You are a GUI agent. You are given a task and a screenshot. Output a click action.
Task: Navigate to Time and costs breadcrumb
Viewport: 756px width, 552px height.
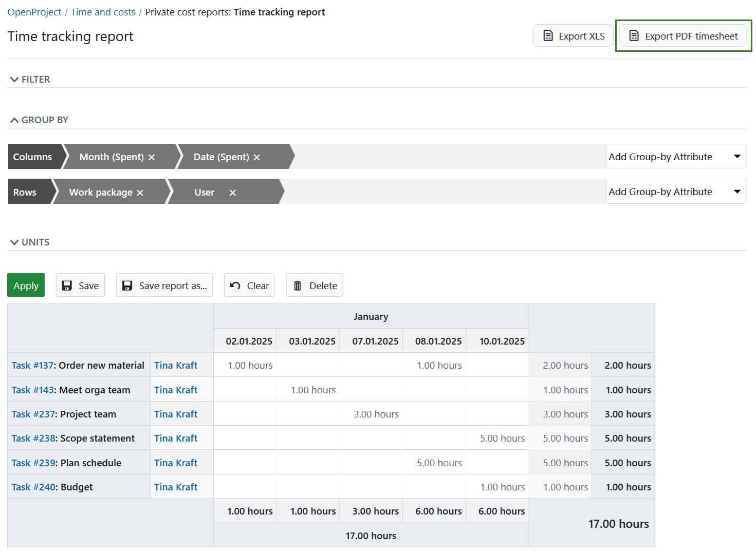pos(103,12)
